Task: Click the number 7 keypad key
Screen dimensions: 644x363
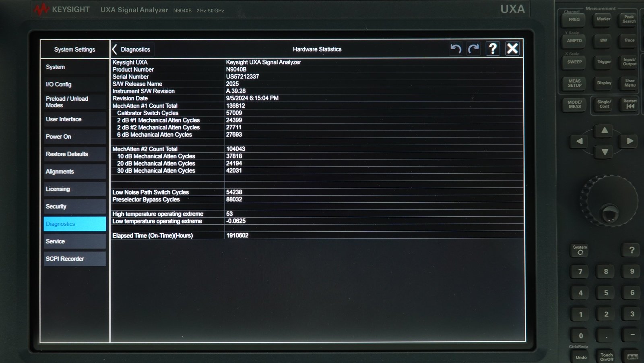Action: point(580,272)
